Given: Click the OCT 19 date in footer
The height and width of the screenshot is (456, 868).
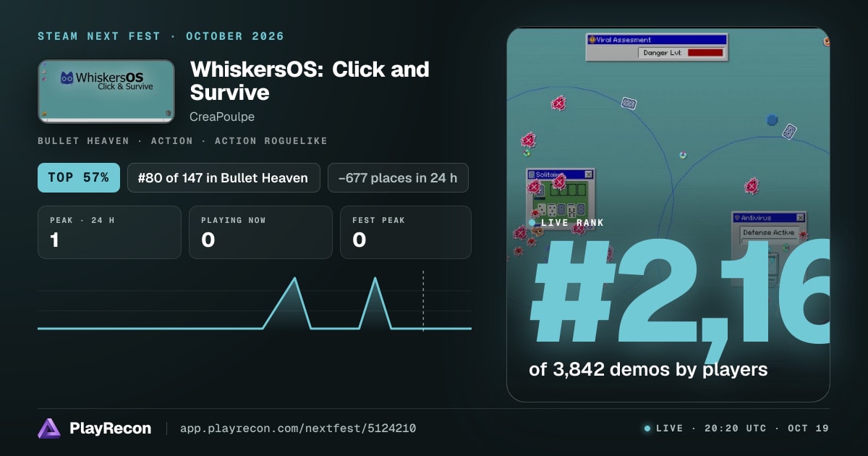Looking at the screenshot, I should (x=809, y=428).
